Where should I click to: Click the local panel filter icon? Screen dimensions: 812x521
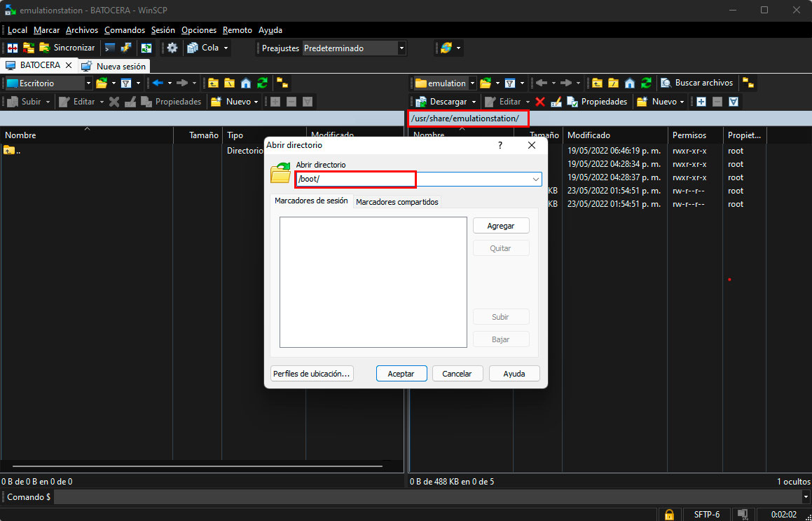[126, 83]
